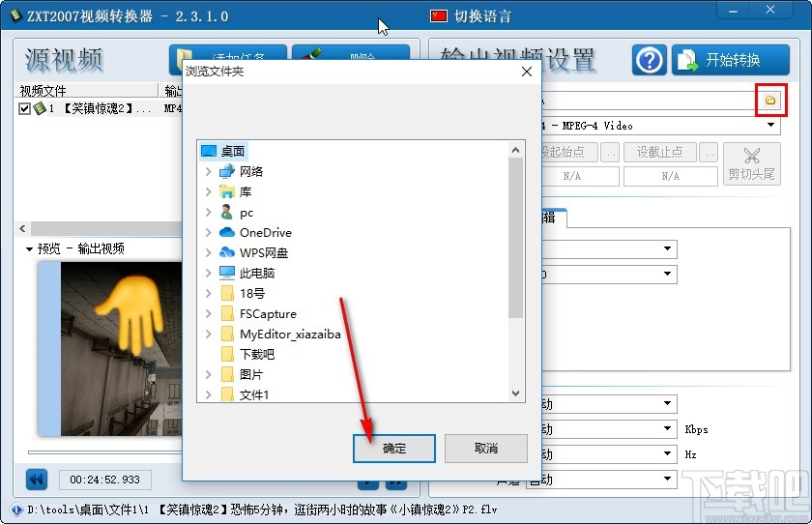The image size is (812, 524).
Task: Select the 文件1 folder name
Action: 254,395
